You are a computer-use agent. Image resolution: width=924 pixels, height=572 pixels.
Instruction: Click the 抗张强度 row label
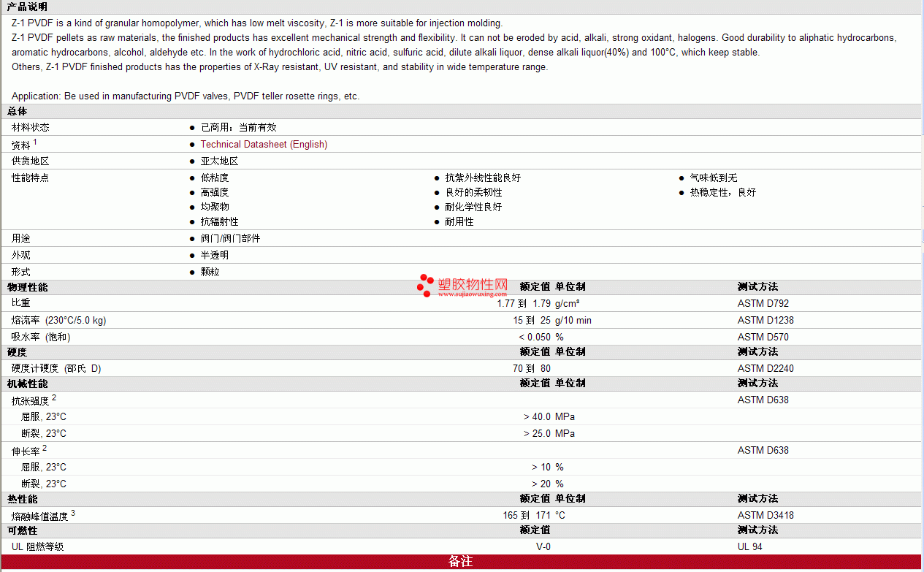pyautogui.click(x=31, y=400)
